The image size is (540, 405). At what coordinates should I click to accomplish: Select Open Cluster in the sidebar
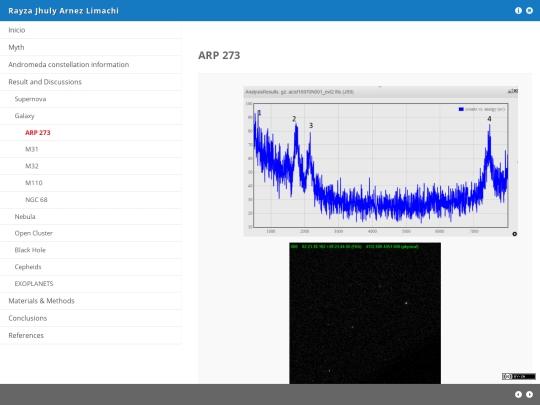coord(91,233)
